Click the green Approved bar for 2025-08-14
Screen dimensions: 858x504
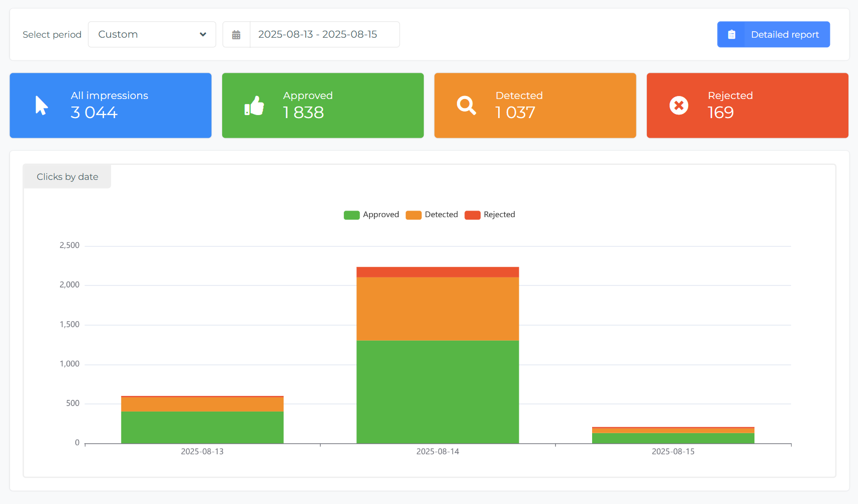click(x=438, y=392)
